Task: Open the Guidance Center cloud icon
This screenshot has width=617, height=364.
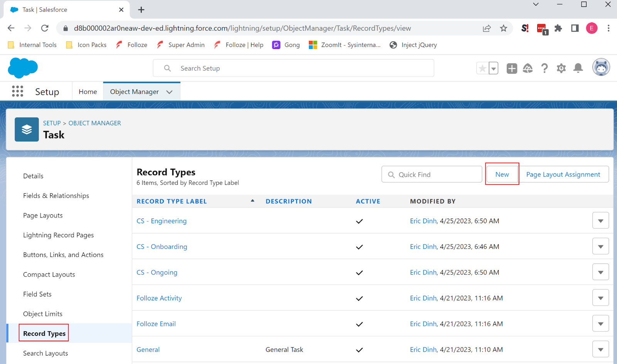Action: click(528, 68)
